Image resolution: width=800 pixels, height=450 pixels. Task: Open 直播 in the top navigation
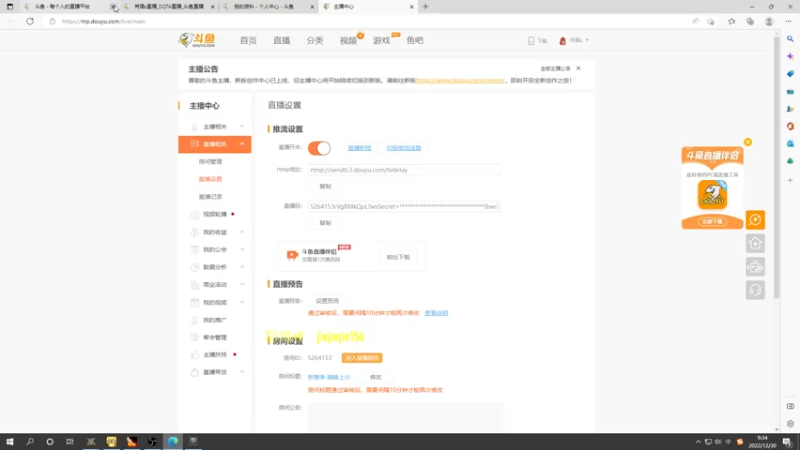click(x=282, y=40)
